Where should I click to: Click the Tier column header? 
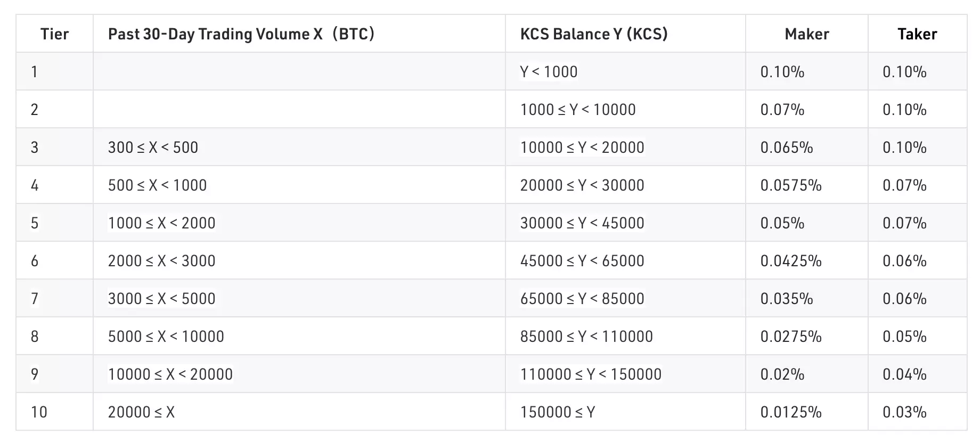(54, 34)
